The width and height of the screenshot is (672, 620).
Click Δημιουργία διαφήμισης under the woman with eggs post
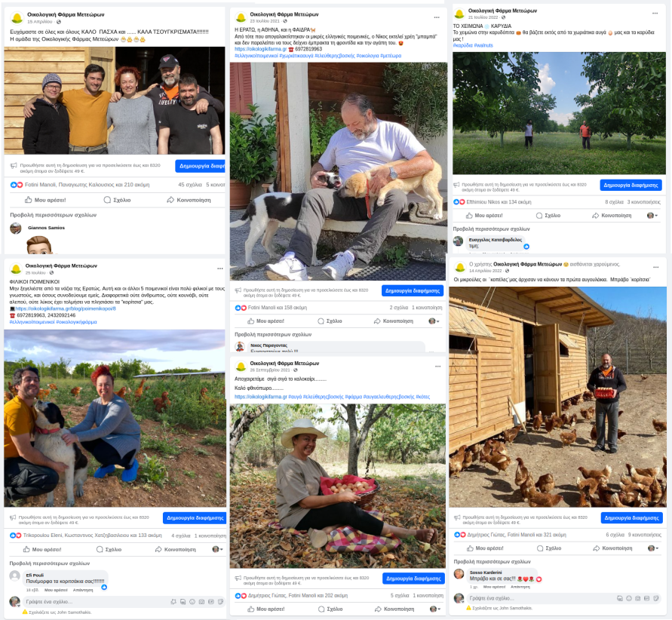tap(413, 579)
